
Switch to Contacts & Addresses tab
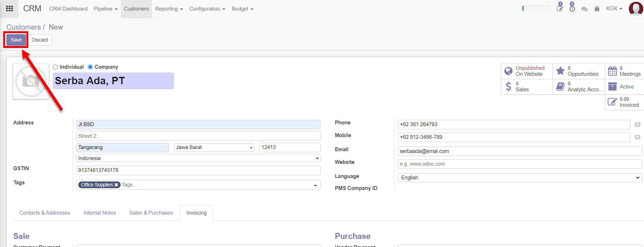pyautogui.click(x=45, y=213)
